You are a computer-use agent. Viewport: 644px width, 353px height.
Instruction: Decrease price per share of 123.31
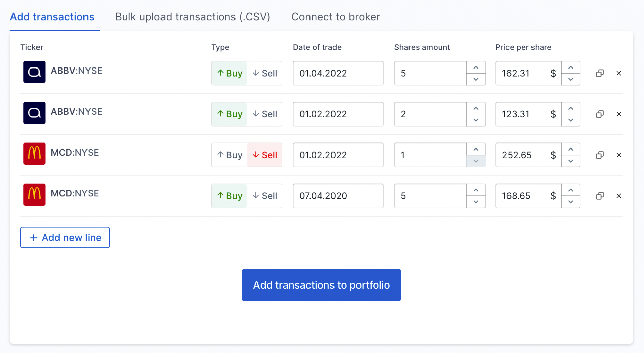click(571, 120)
